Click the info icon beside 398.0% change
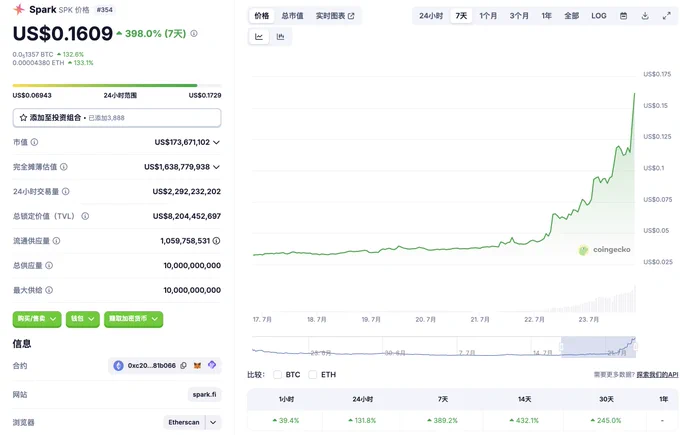The height and width of the screenshot is (435, 680). (x=194, y=33)
